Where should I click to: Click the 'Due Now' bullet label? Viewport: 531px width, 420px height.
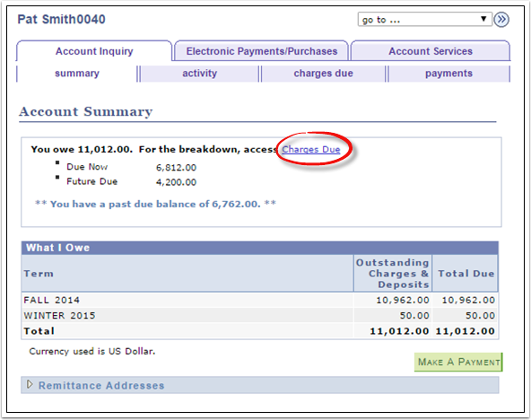87,167
